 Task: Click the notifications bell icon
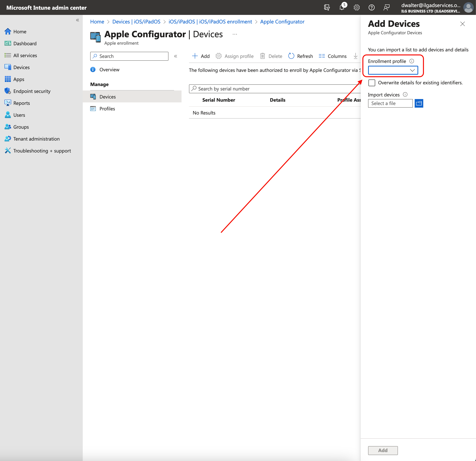342,7
